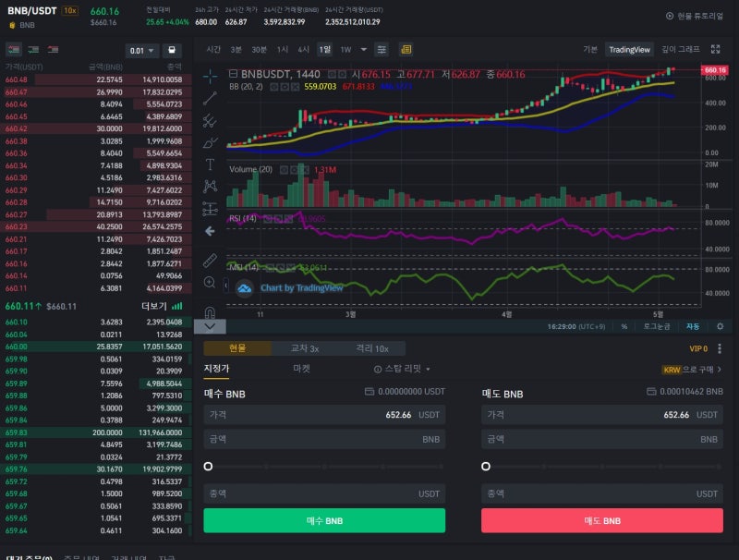Select the XABCD pattern tool
The image size is (739, 560).
coord(211,186)
